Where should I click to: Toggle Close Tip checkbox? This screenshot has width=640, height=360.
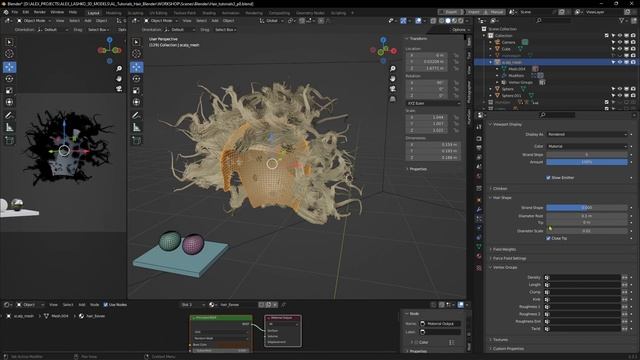point(548,238)
